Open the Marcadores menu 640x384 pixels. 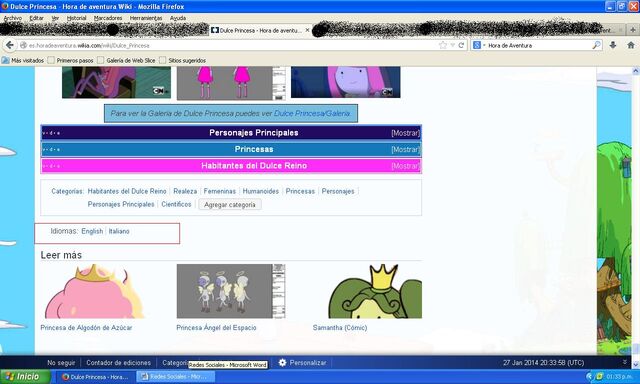108,18
